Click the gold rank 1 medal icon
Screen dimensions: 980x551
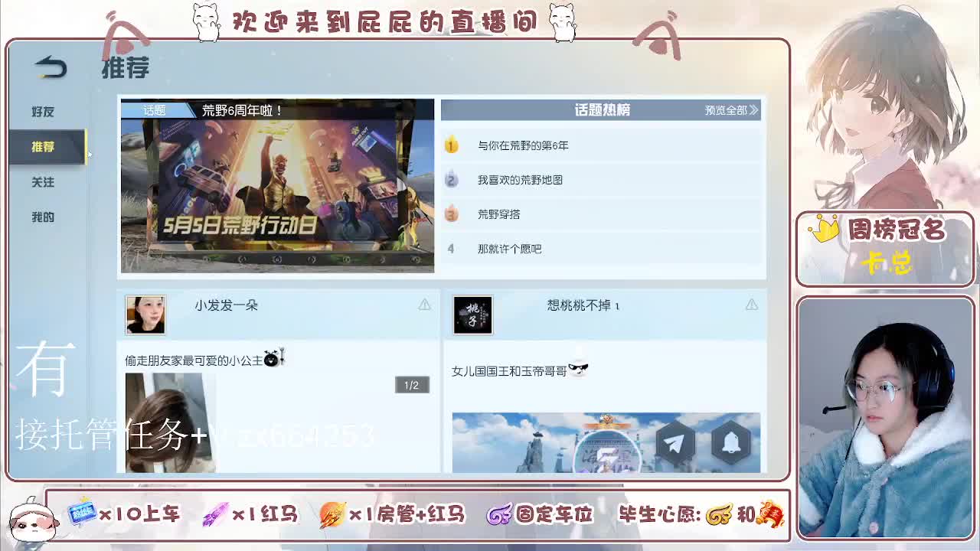[x=451, y=145]
